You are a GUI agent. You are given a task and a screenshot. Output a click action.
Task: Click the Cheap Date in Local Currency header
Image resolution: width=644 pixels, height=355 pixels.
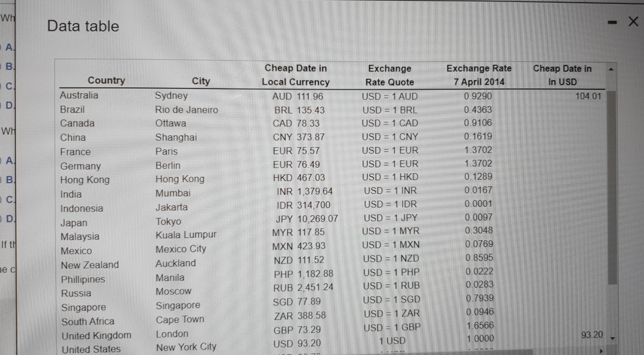296,75
